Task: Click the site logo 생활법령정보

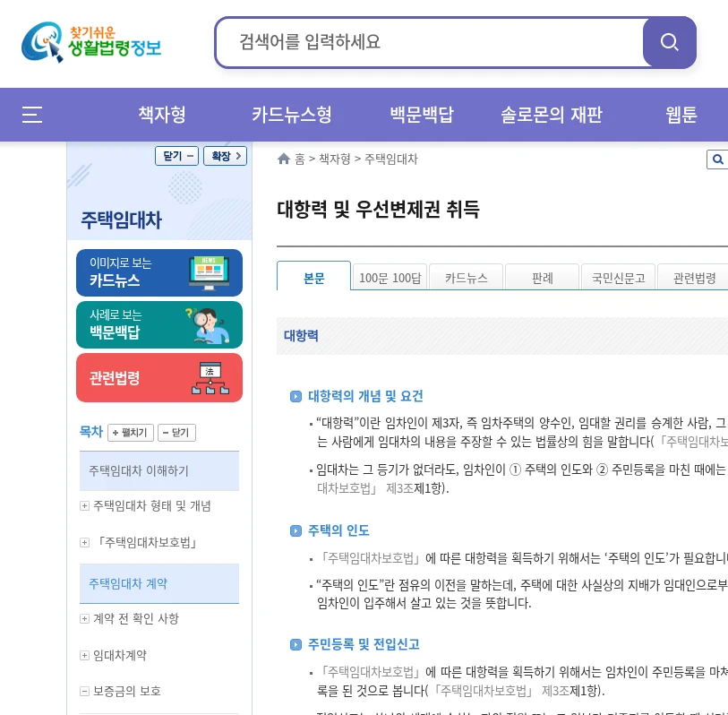Action: 91,42
